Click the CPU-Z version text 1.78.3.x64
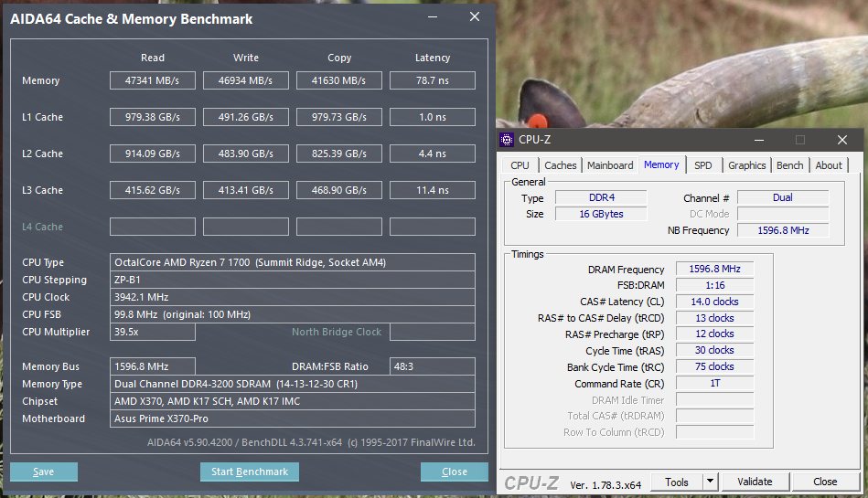868x498 pixels. (x=605, y=485)
